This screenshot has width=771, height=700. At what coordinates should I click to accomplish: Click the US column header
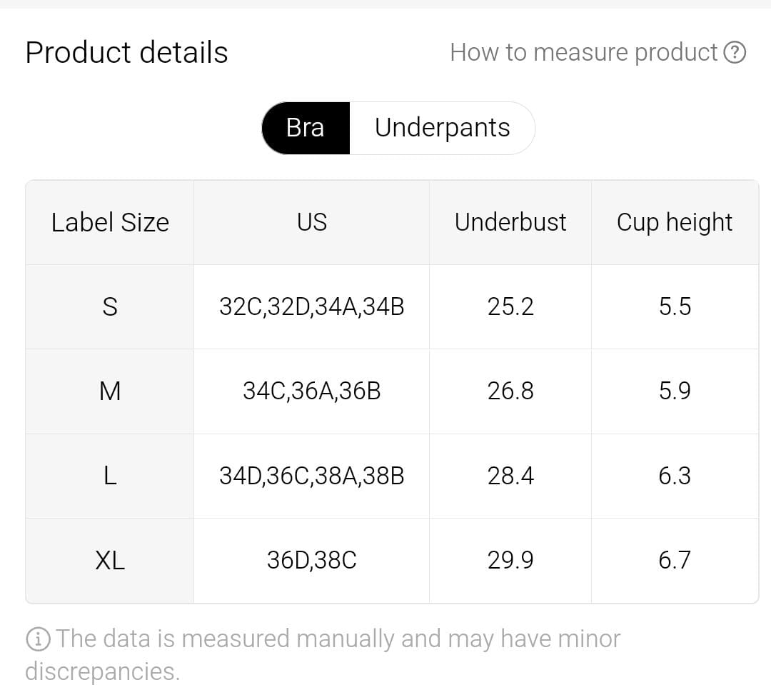[x=312, y=222]
